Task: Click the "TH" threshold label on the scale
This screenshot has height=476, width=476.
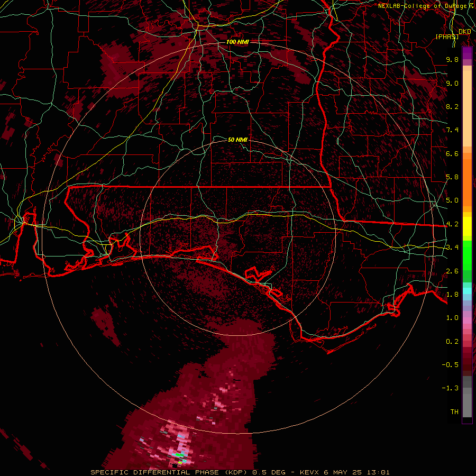Action: click(x=454, y=412)
